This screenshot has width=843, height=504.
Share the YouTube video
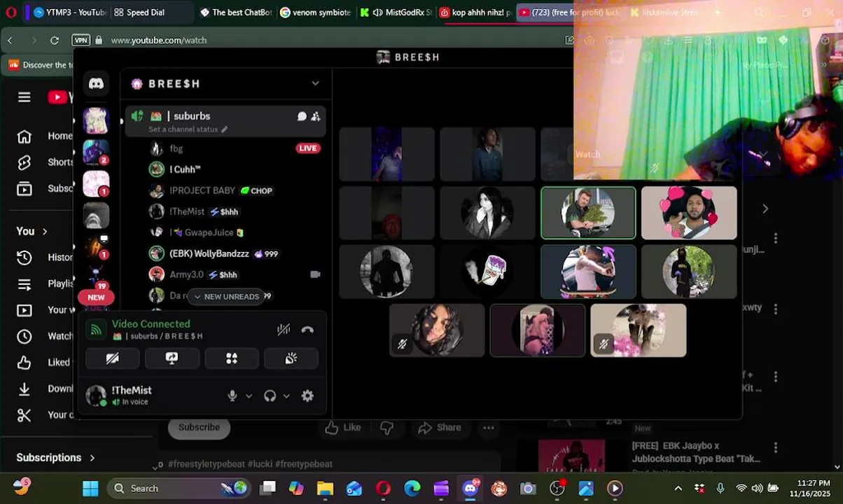point(439,428)
